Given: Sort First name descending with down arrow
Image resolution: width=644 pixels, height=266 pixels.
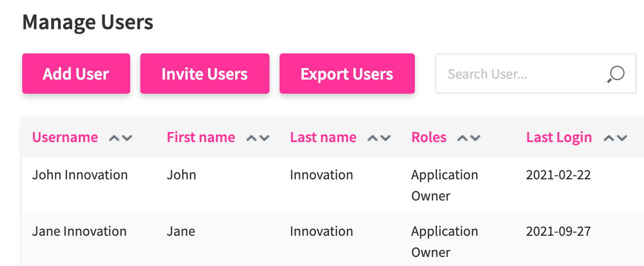Looking at the screenshot, I should click(x=264, y=138).
